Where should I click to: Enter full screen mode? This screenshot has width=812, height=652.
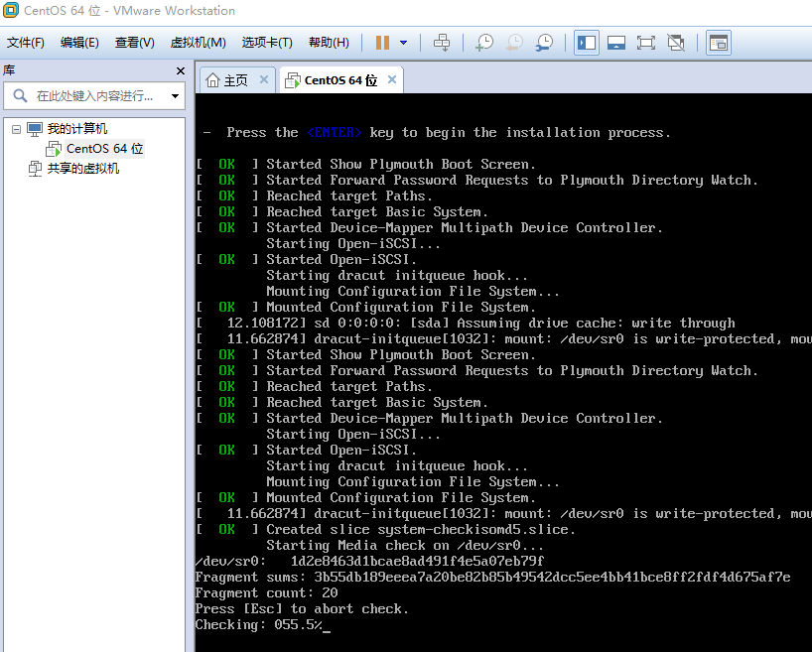[646, 43]
